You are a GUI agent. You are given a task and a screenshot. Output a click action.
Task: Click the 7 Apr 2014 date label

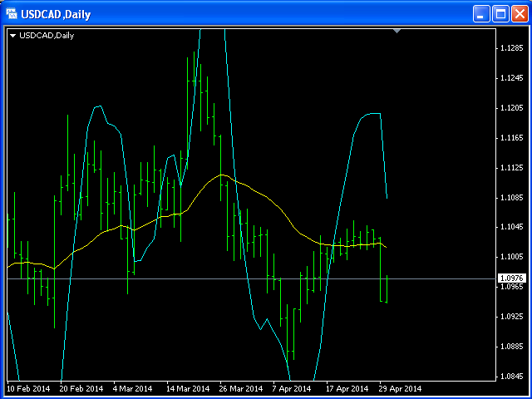coord(292,388)
